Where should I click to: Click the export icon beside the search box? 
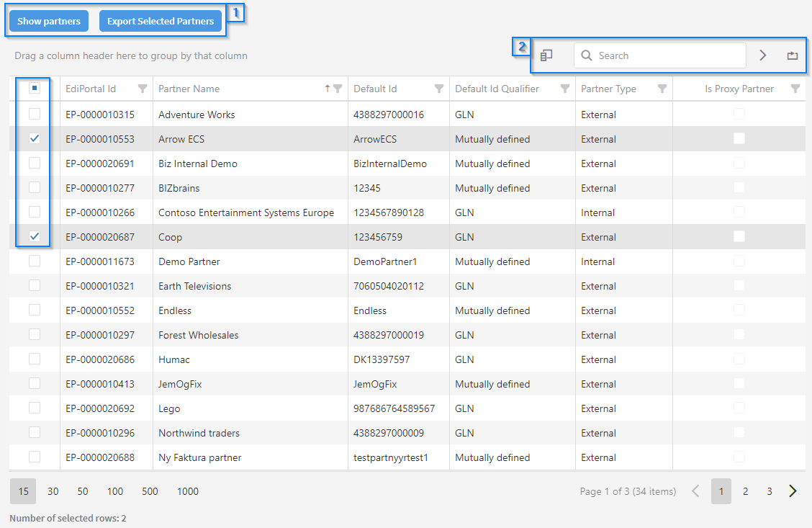click(x=792, y=55)
